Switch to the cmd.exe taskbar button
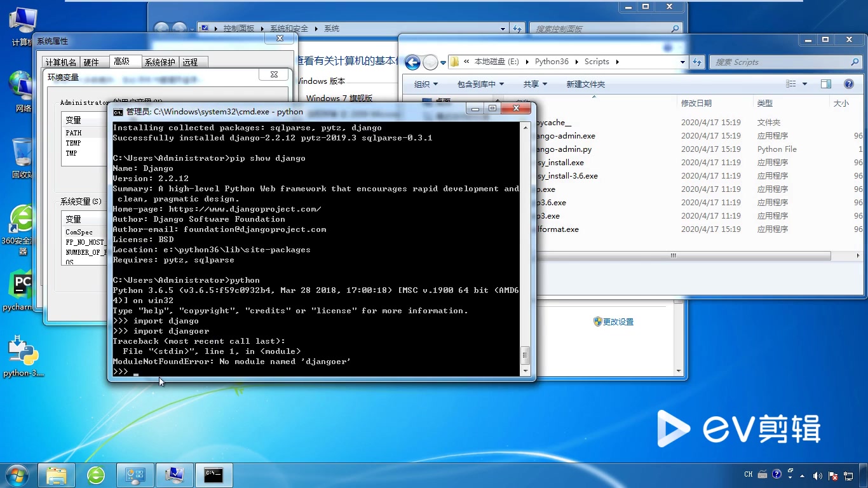This screenshot has height=488, width=868. click(x=214, y=475)
